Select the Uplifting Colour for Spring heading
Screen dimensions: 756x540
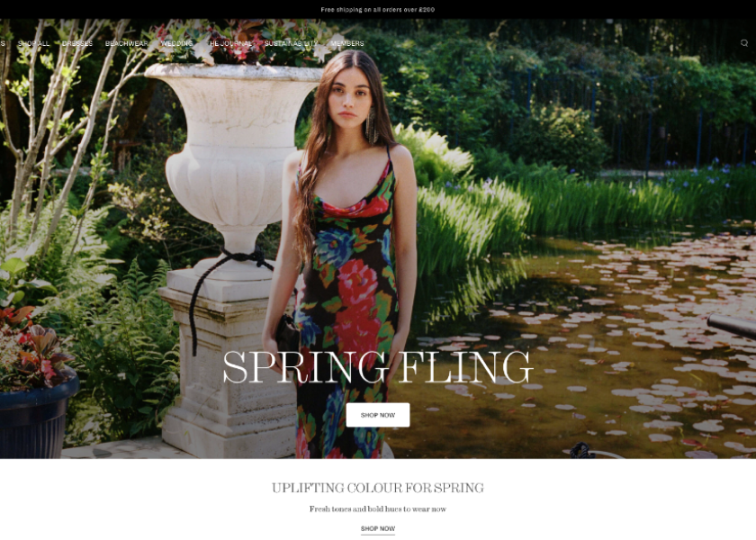pyautogui.click(x=377, y=488)
